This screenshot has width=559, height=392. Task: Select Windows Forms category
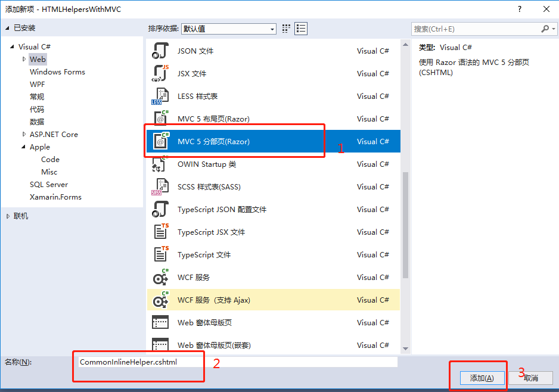(57, 71)
